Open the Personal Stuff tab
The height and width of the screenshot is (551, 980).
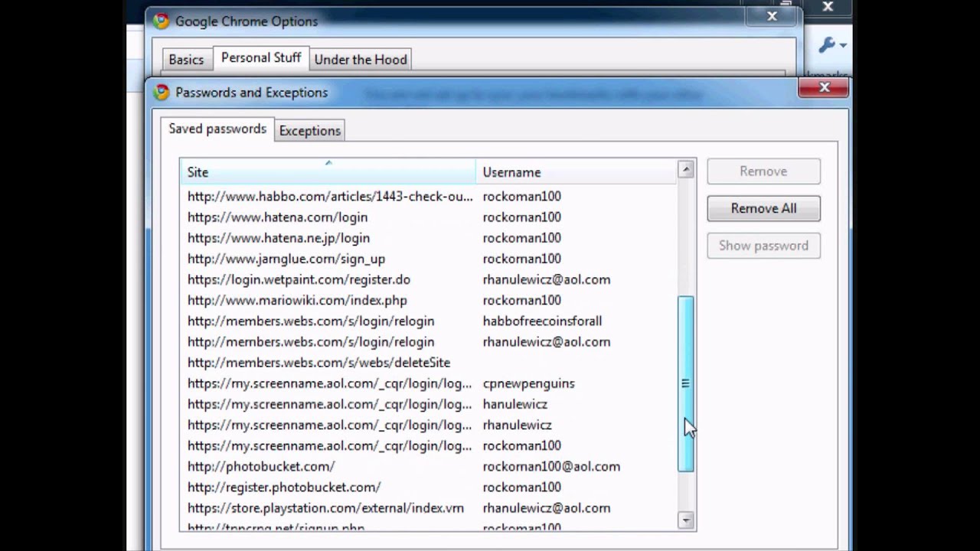coord(261,58)
